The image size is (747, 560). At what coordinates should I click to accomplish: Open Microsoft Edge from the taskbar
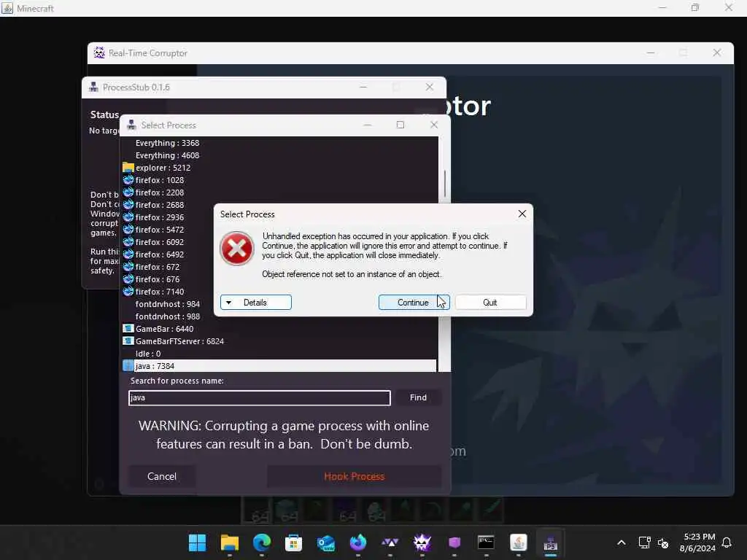coord(262,542)
